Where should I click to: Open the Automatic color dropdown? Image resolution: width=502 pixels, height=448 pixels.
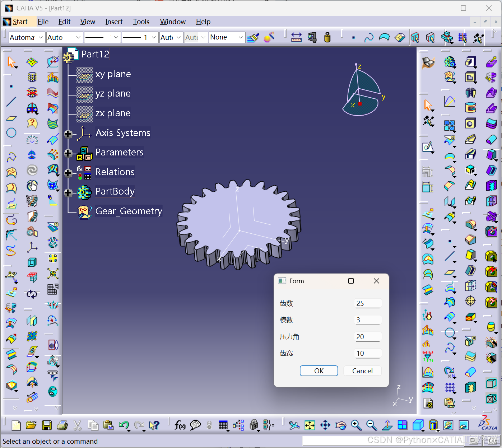26,37
